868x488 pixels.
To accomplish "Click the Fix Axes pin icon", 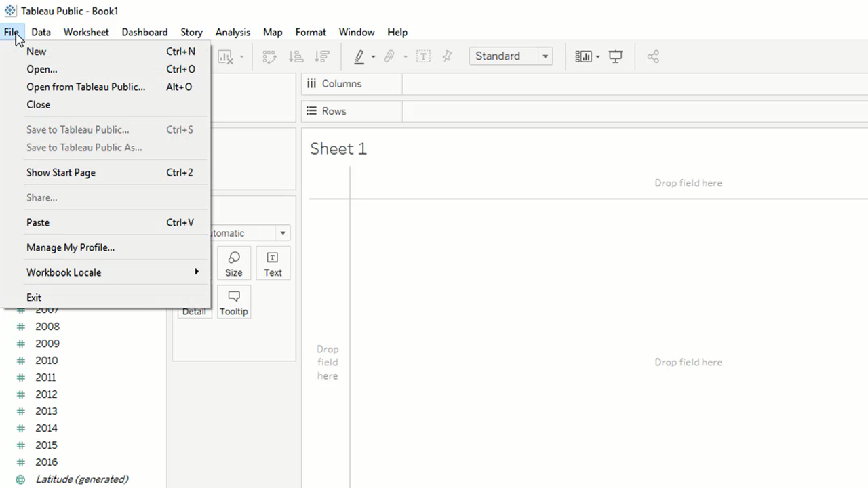I will [x=447, y=57].
